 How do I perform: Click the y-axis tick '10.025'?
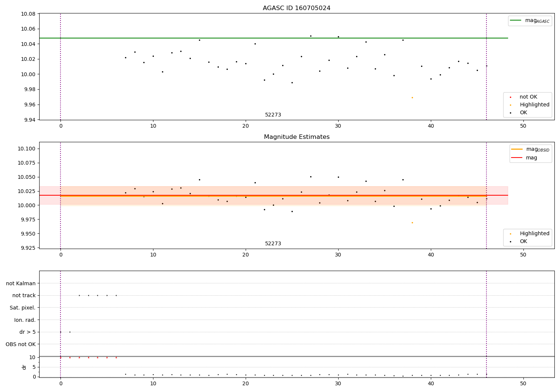coord(27,191)
